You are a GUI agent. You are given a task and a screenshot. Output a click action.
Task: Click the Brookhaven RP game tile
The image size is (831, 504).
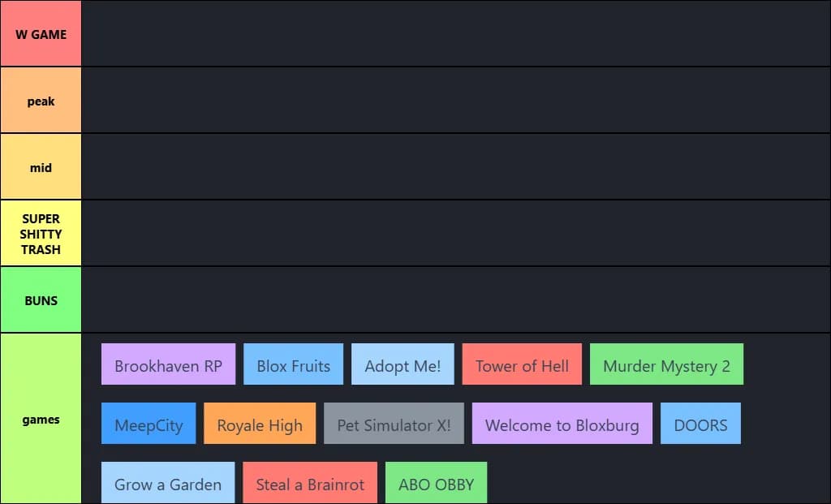[x=168, y=364]
